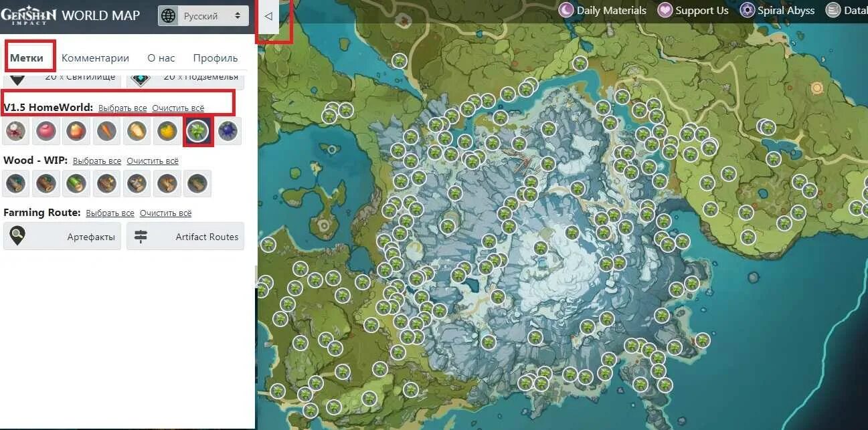
Task: Click the Spiral Abyss swirl icon
Action: pos(748,10)
